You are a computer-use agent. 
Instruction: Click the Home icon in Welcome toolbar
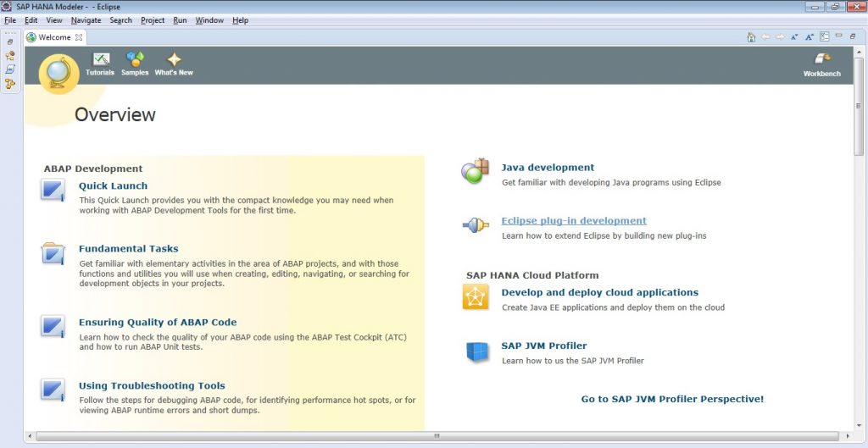(x=751, y=37)
